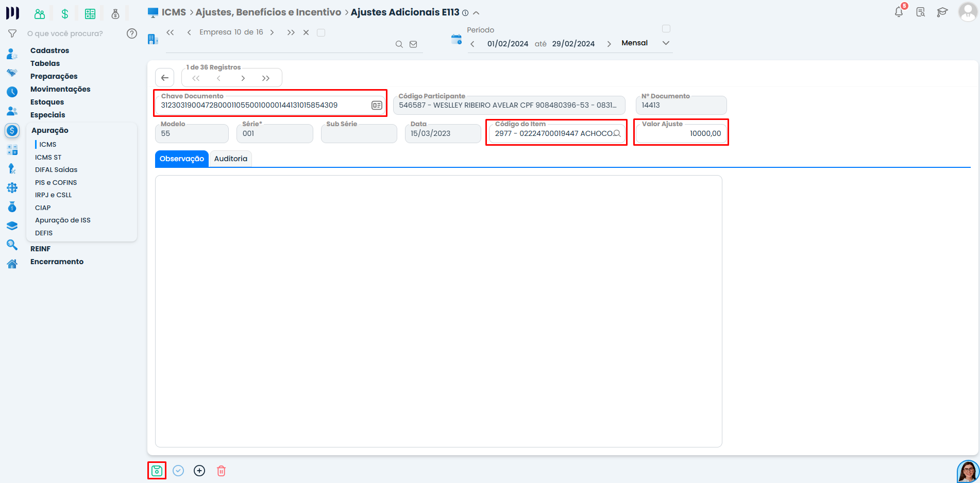Toggle the checkbox above Período dropdown
This screenshot has width=980, height=483.
click(666, 29)
